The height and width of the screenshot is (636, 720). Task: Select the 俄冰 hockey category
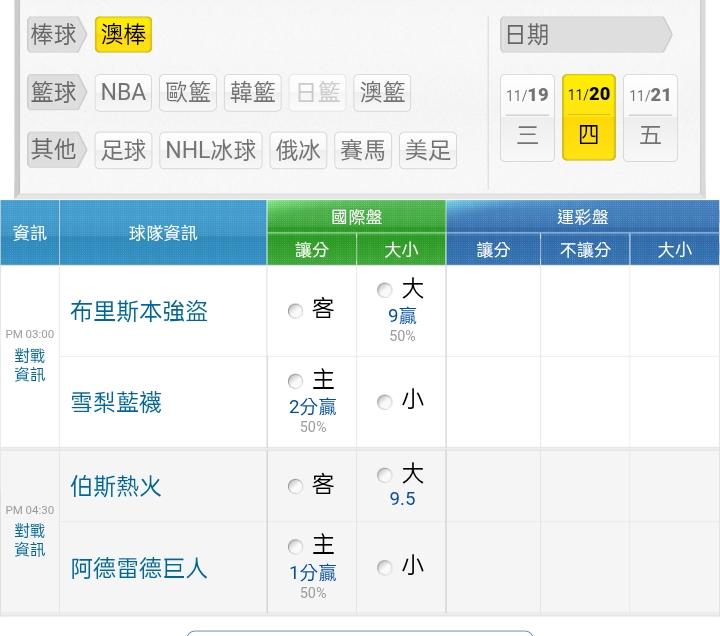(298, 150)
